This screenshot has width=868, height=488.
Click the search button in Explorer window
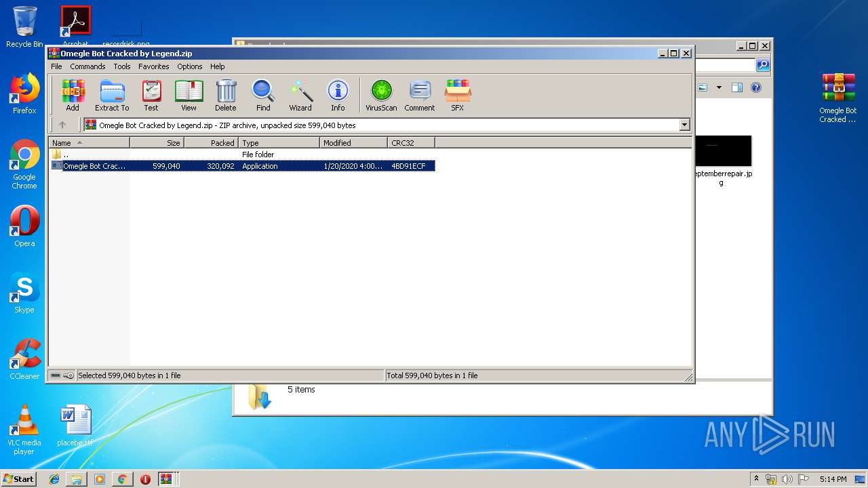click(x=763, y=65)
